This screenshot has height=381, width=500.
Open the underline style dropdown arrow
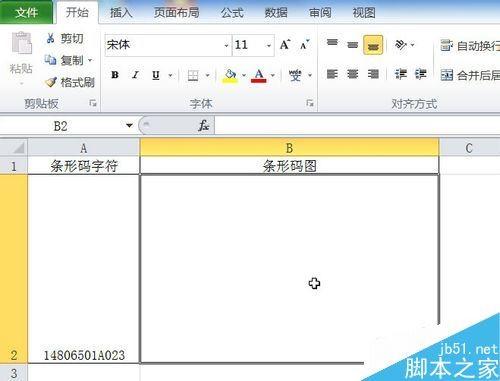(170, 75)
